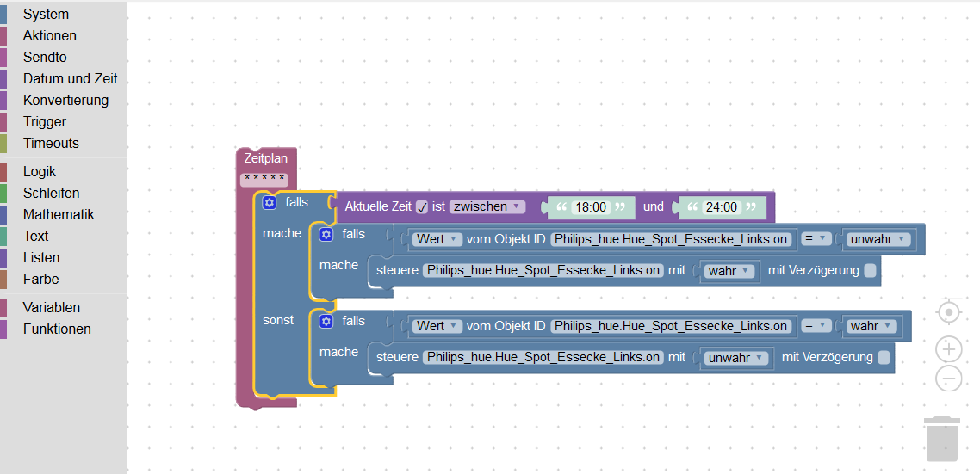
Task: Select object ID in the unwahr condition row
Action: pos(671,239)
